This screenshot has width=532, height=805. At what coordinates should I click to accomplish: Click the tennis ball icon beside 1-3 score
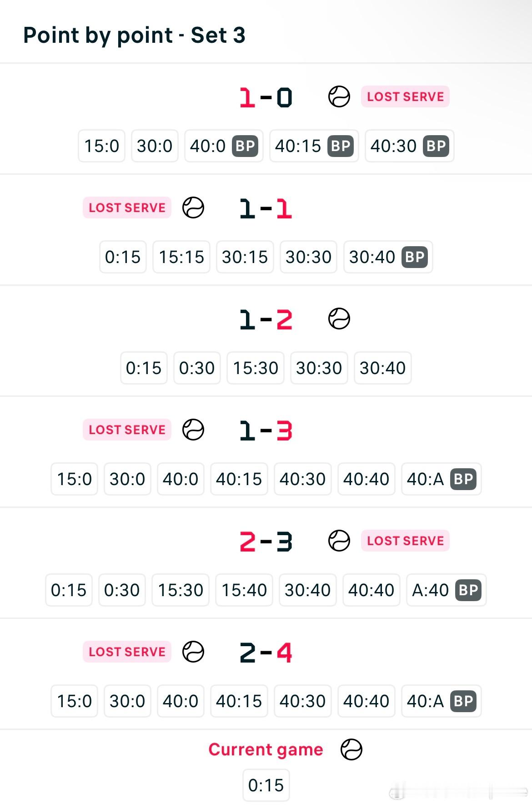[193, 430]
